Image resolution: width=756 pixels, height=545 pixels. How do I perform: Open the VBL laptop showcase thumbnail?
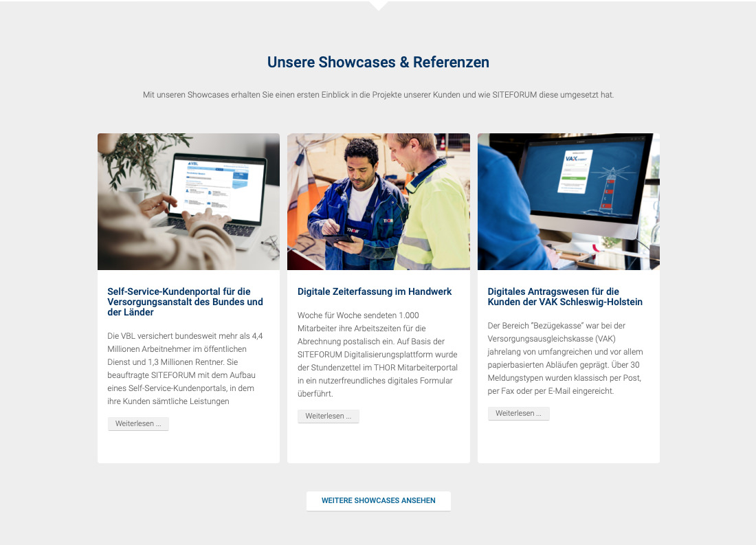coord(188,201)
